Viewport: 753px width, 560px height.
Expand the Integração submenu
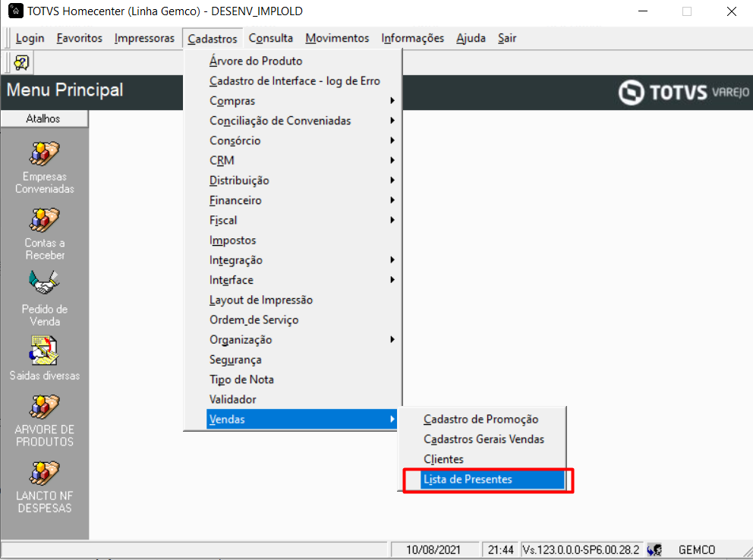click(x=302, y=260)
